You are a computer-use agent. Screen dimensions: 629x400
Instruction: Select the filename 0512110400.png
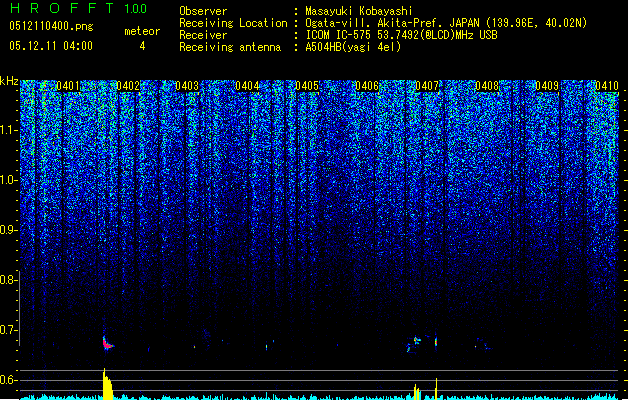(x=51, y=26)
